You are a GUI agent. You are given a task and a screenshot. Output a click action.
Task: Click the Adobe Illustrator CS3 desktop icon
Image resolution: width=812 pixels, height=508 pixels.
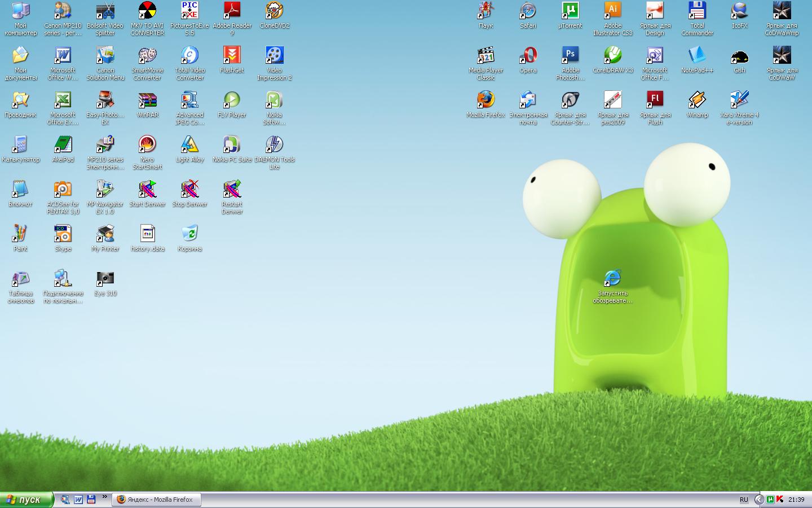coord(612,11)
